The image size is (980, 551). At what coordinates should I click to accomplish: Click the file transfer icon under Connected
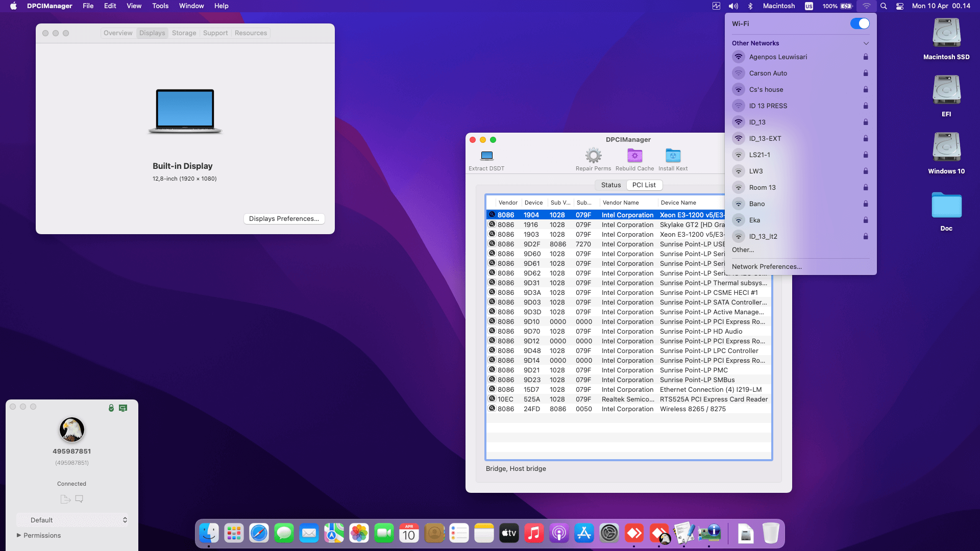65,499
